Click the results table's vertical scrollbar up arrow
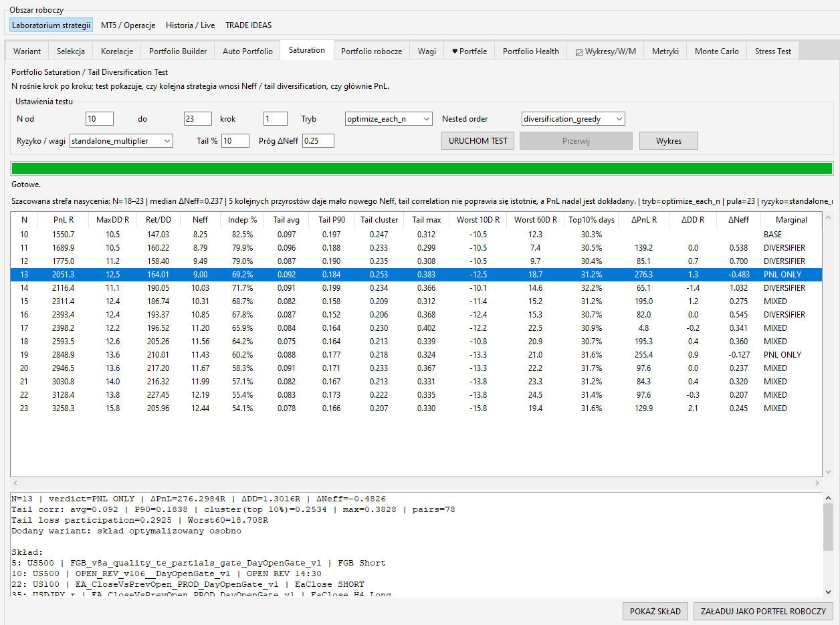The width and height of the screenshot is (840, 625). coord(828,218)
